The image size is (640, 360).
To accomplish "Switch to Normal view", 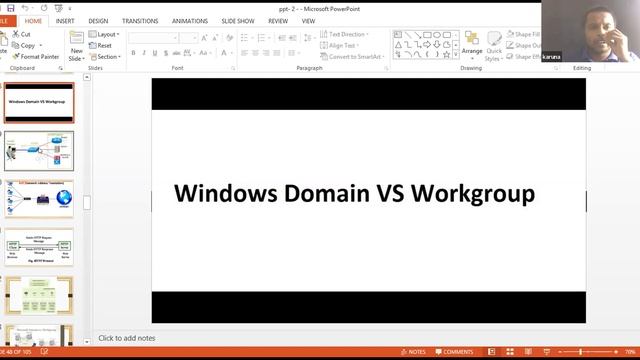I will click(x=491, y=352).
